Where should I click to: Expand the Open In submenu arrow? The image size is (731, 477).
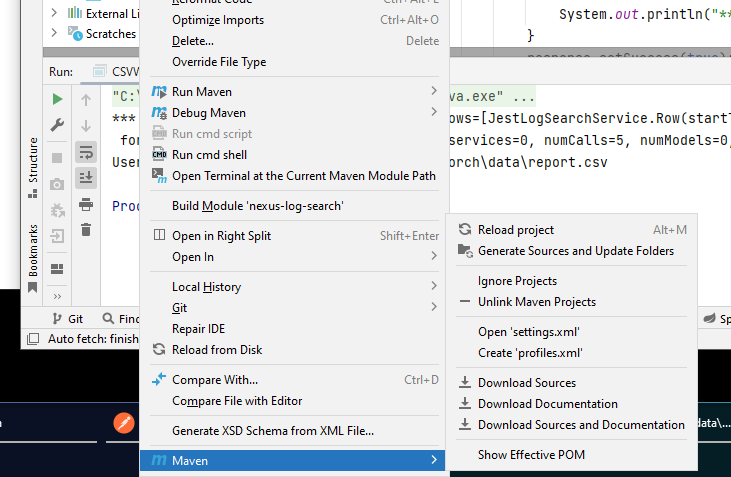click(433, 257)
